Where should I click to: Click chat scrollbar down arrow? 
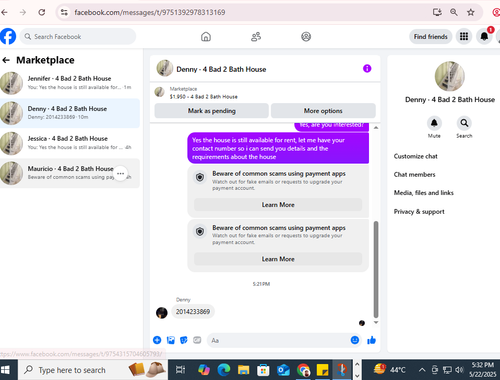click(376, 322)
